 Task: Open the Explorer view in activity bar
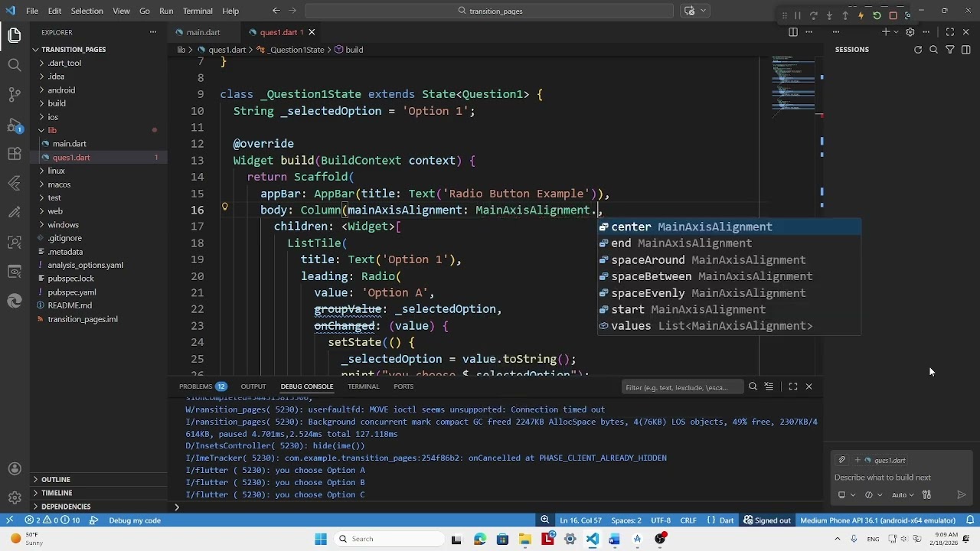pos(15,35)
